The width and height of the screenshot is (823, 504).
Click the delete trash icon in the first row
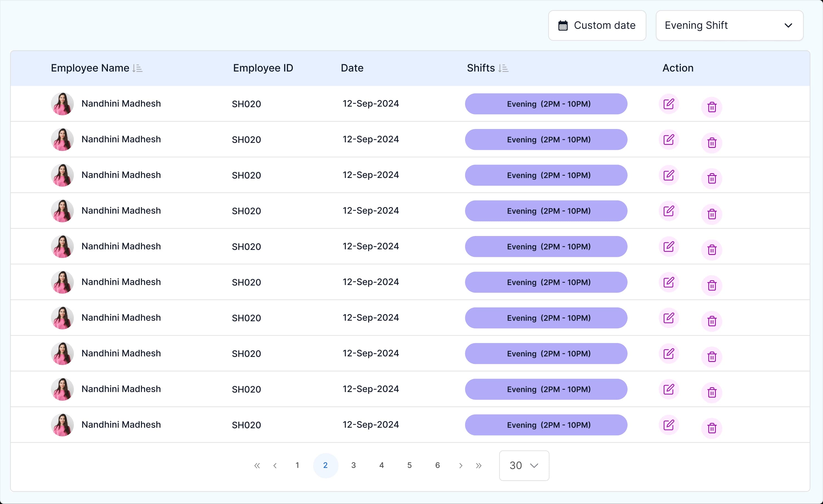pos(712,107)
